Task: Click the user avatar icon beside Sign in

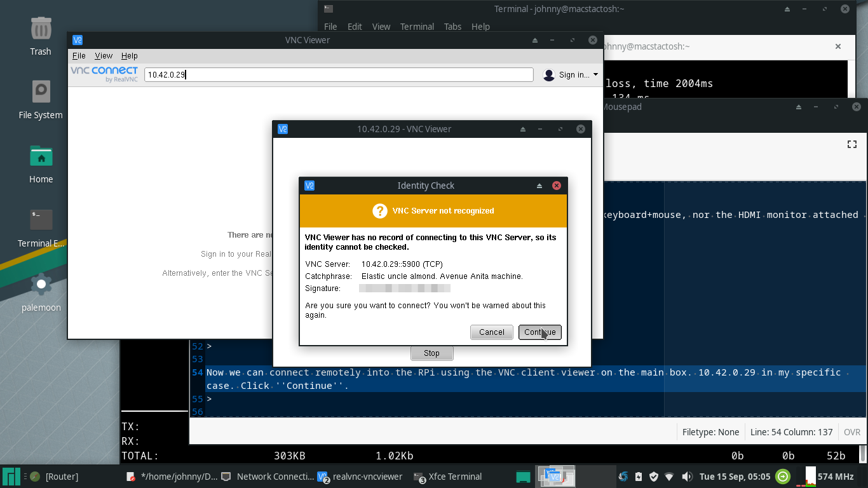Action: tap(549, 75)
